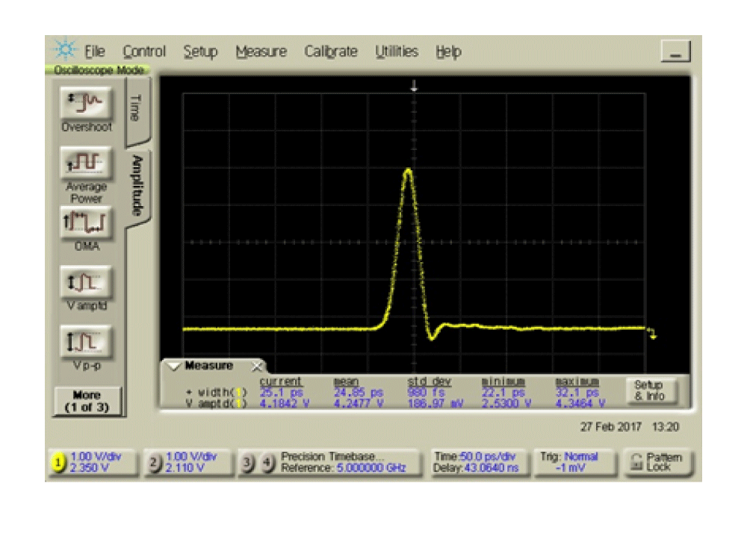Open the Measure menu
Viewport: 747px width, 560px height.
tap(261, 52)
